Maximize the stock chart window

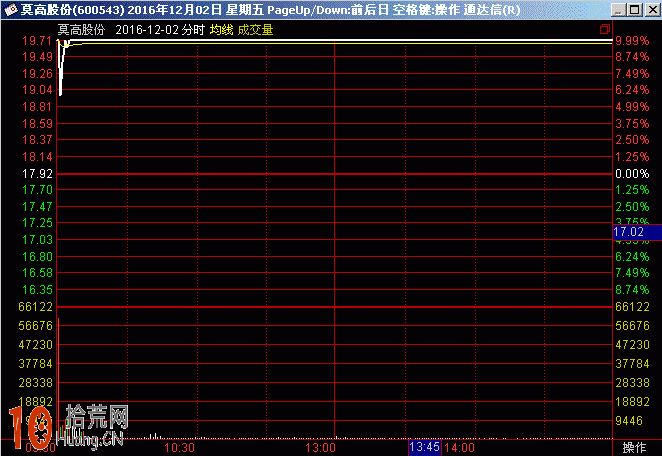tap(636, 10)
